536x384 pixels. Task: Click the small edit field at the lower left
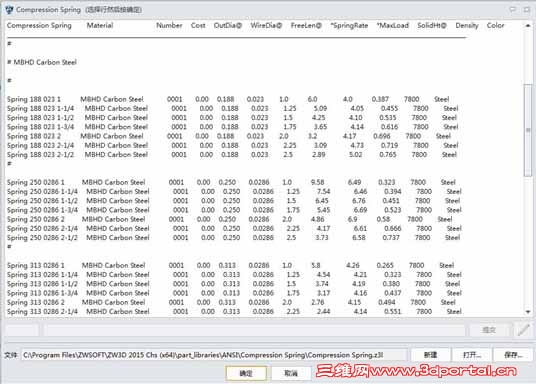click(22, 330)
